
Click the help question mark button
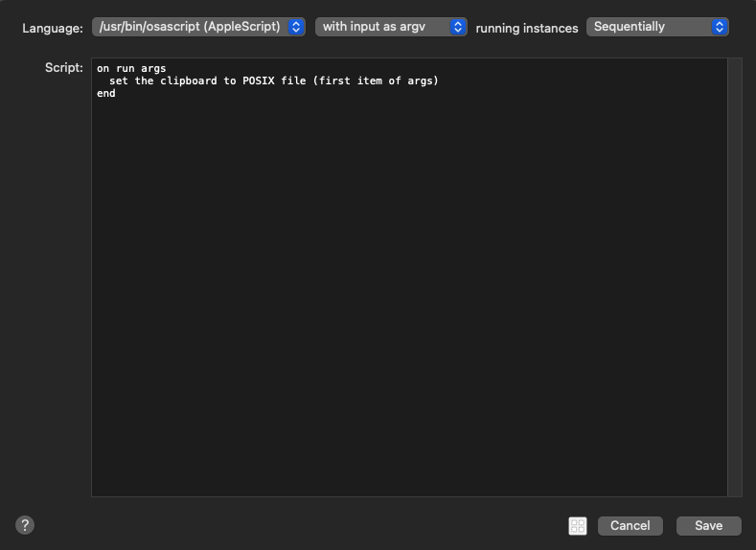pos(25,525)
